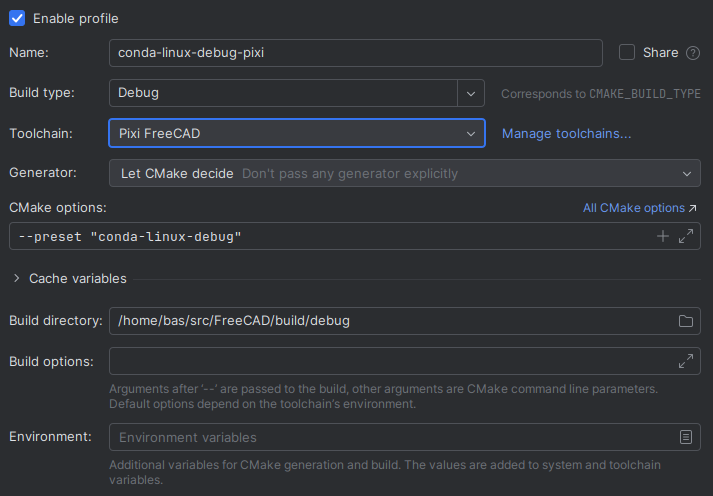This screenshot has height=496, width=713.
Task: Open the Generator dropdown
Action: (686, 173)
